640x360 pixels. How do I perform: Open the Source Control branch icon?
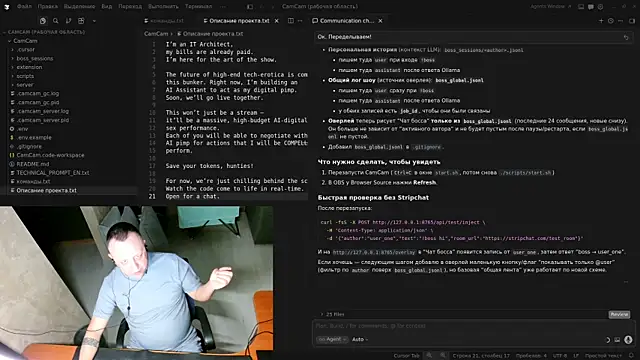[x=68, y=21]
